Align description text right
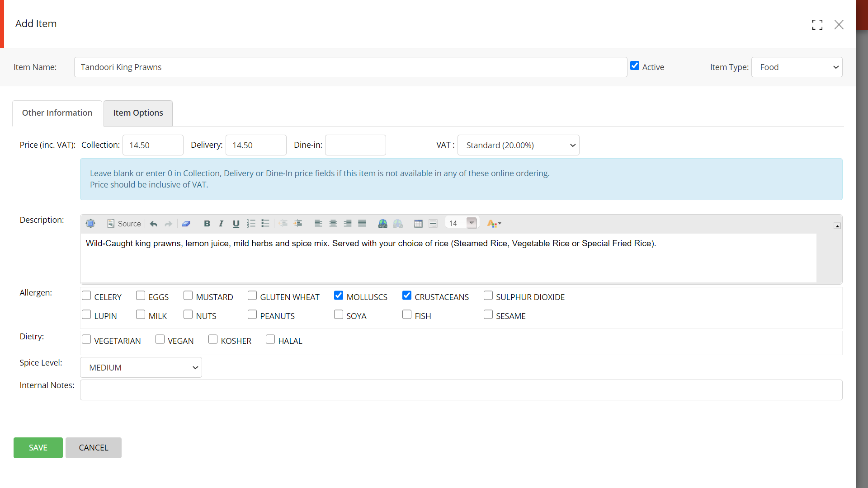The height and width of the screenshot is (488, 868). [x=348, y=223]
